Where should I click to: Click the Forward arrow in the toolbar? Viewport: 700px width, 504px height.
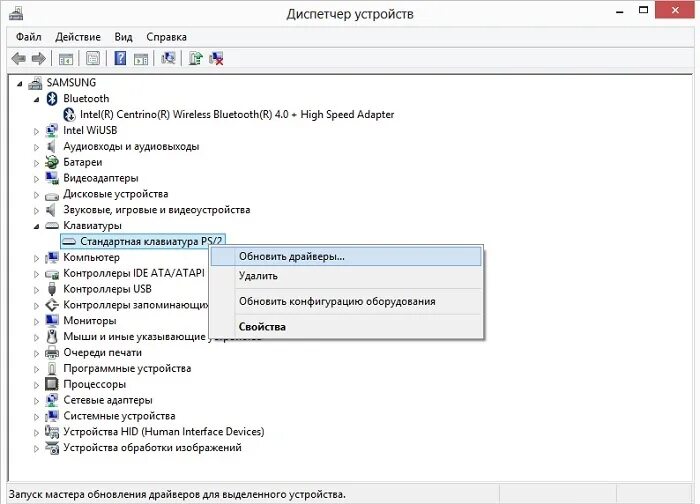39,58
